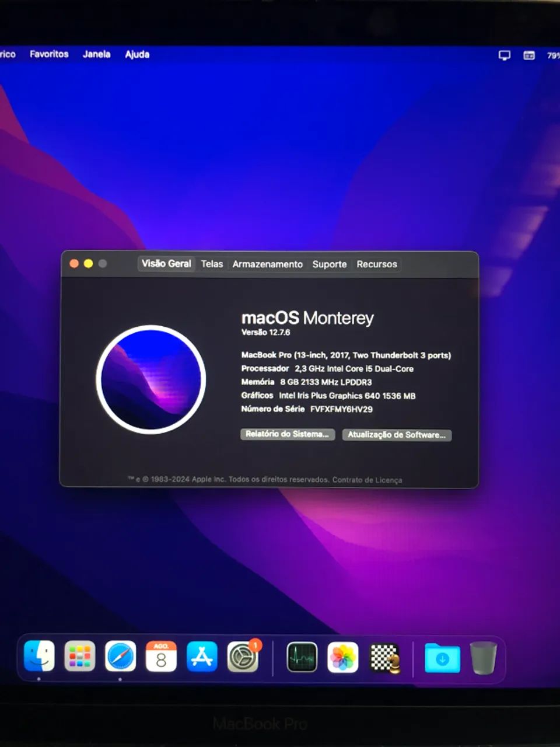
Task: Open the Calendar dock icon
Action: pyautogui.click(x=161, y=657)
